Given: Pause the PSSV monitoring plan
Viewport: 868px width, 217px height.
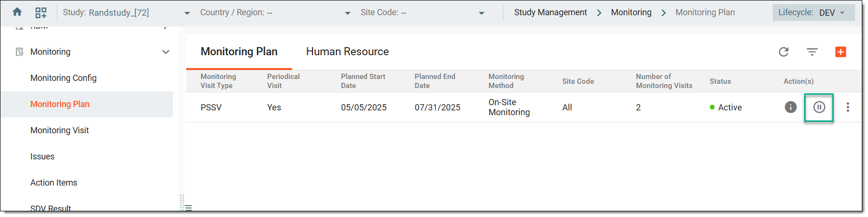Looking at the screenshot, I should pyautogui.click(x=819, y=107).
